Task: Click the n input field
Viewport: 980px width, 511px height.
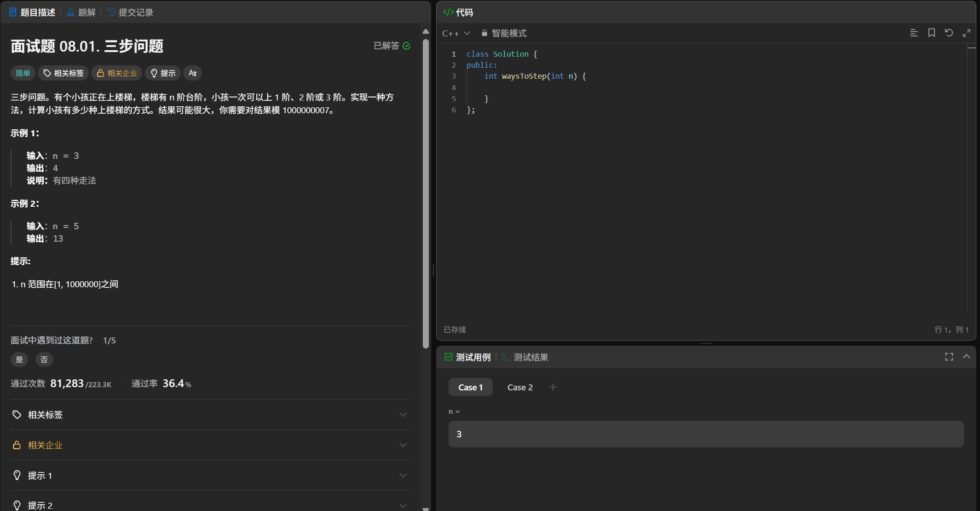Action: [x=706, y=434]
